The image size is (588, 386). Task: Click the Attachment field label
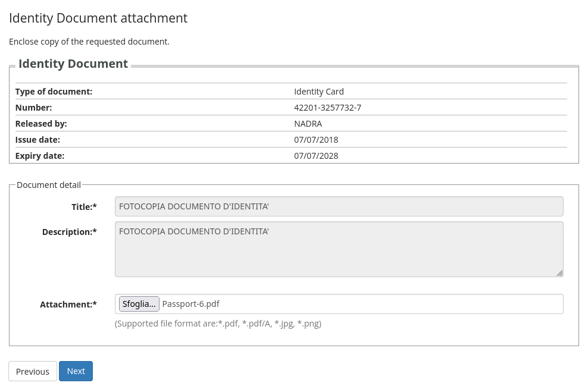coord(68,304)
